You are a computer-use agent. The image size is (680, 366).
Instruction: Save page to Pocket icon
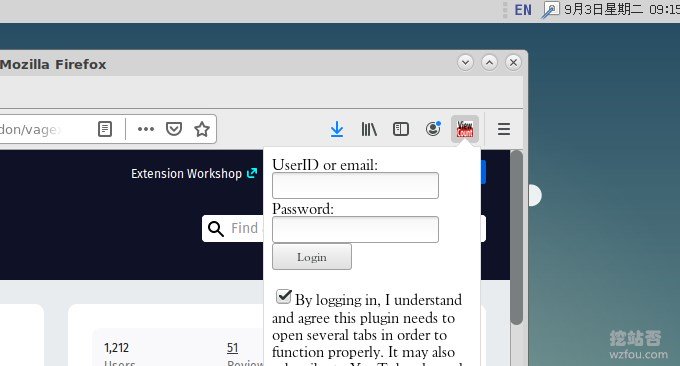point(174,129)
